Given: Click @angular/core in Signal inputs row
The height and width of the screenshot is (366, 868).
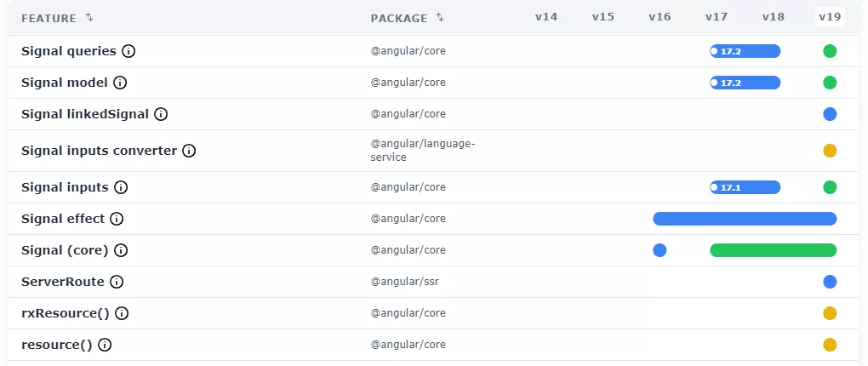Looking at the screenshot, I should 408,187.
